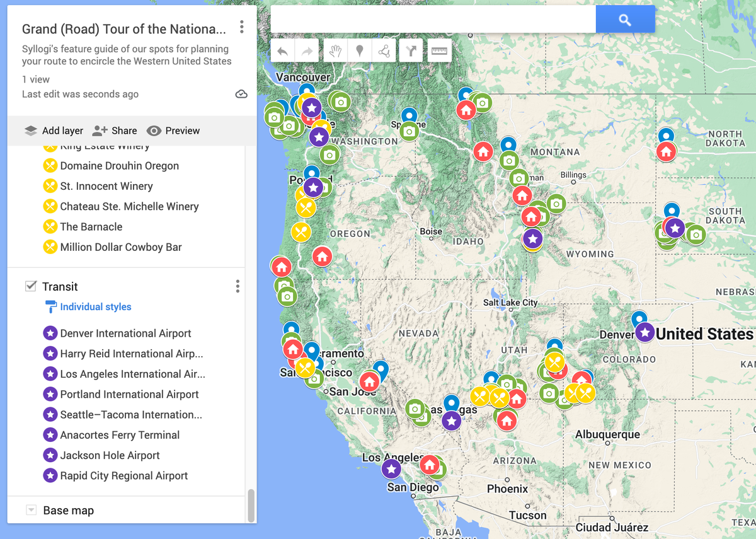Click the star marker beside Denver International Airport
Viewport: 756px width, 539px height.
pyautogui.click(x=50, y=333)
